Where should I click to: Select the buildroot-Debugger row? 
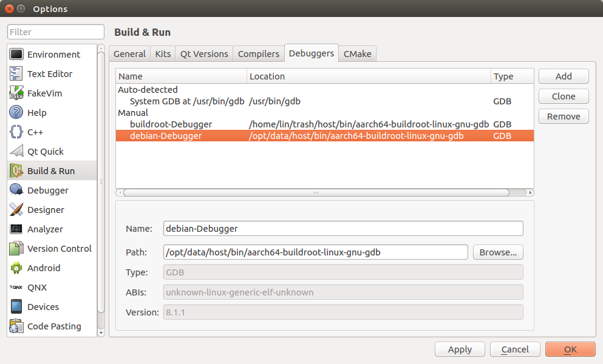171,124
